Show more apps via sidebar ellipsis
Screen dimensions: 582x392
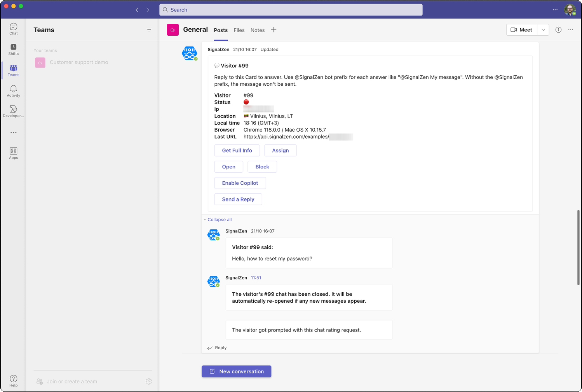pos(14,133)
